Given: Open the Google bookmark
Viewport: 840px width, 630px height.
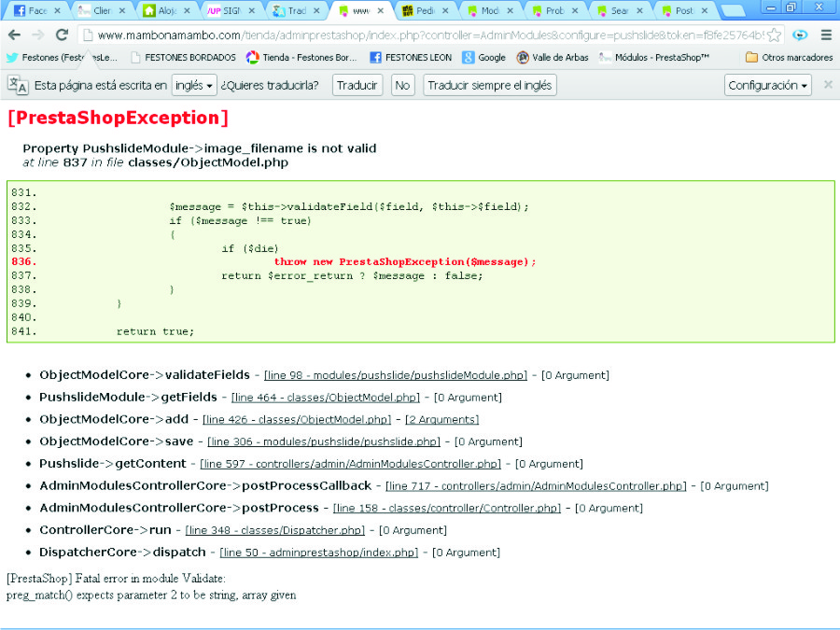Looking at the screenshot, I should 484,57.
